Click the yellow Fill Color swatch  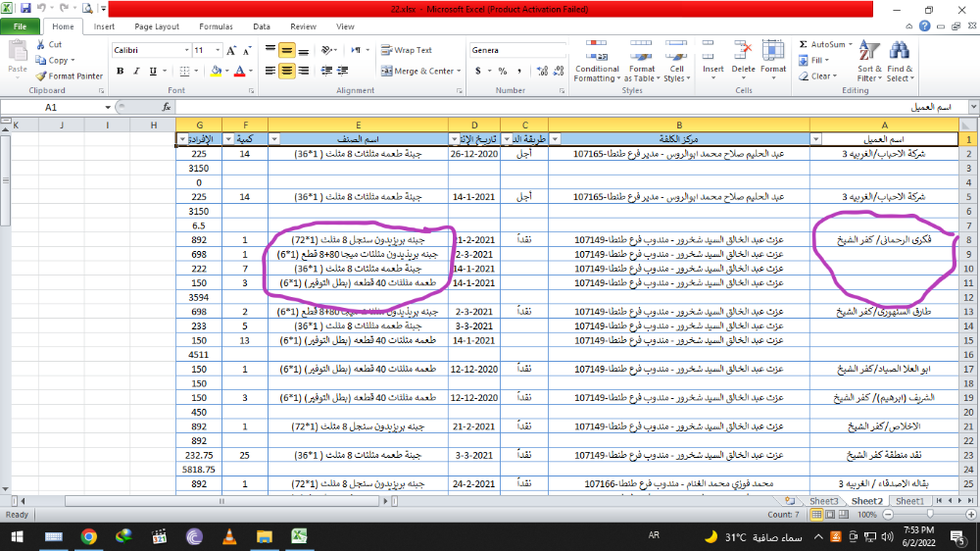click(215, 71)
